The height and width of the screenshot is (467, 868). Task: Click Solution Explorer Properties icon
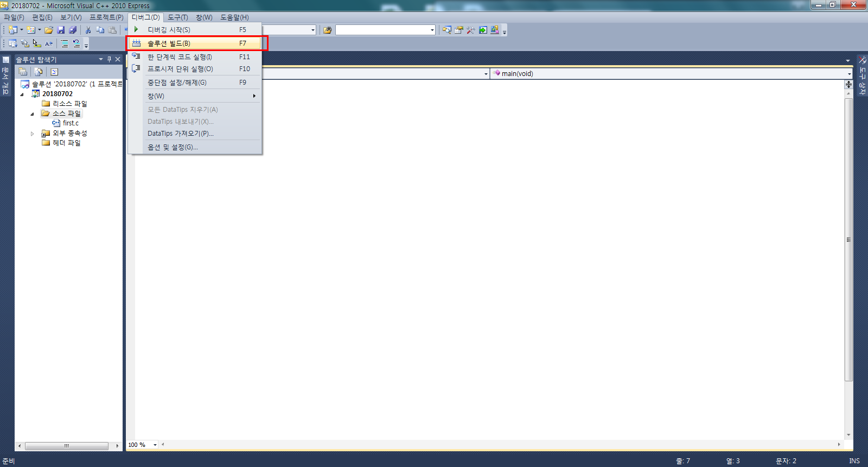[x=23, y=72]
